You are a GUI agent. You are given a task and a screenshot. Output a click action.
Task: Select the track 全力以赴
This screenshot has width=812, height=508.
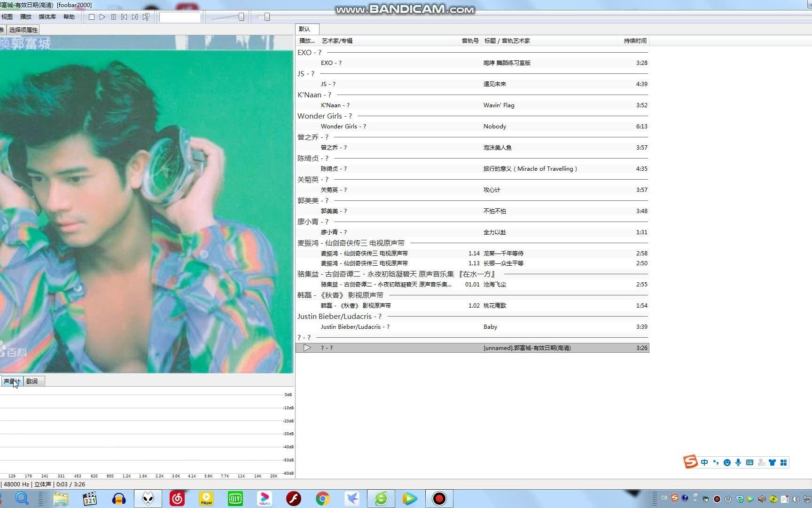pos(472,232)
